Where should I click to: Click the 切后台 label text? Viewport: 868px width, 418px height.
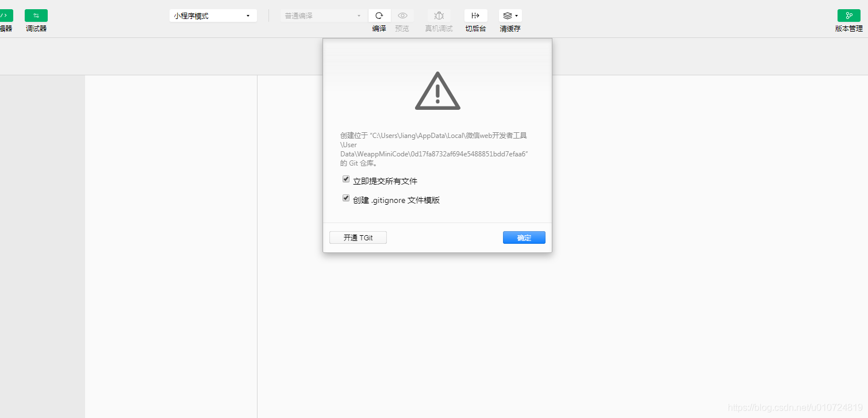475,28
